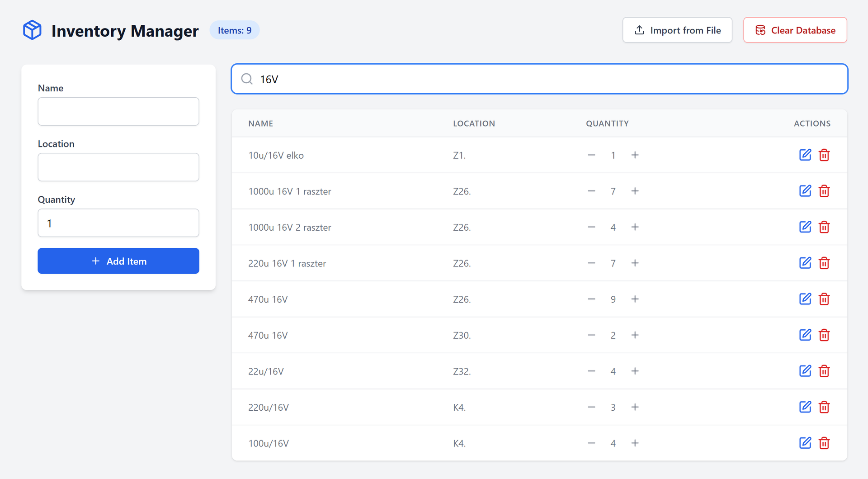
Task: Select the '220u 16V 1 raszter' name cell
Action: (287, 263)
